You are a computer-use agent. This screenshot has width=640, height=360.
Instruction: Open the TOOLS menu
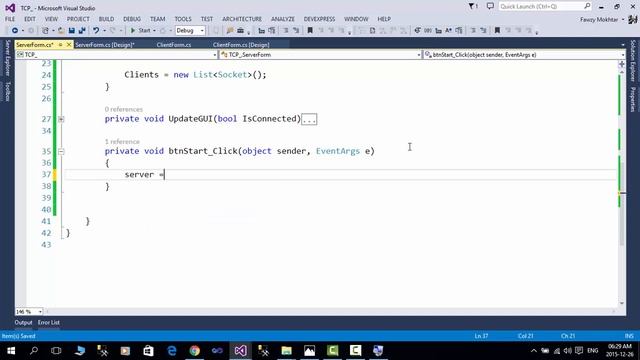click(x=183, y=19)
